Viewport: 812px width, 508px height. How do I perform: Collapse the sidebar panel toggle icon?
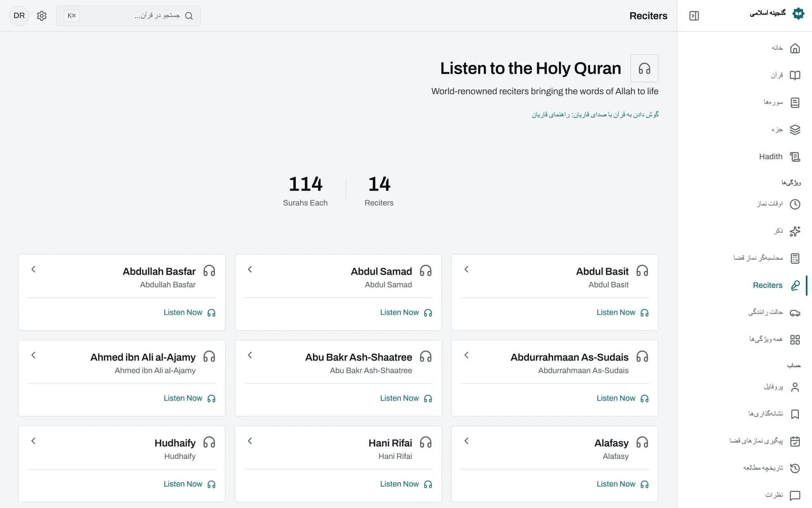click(694, 16)
